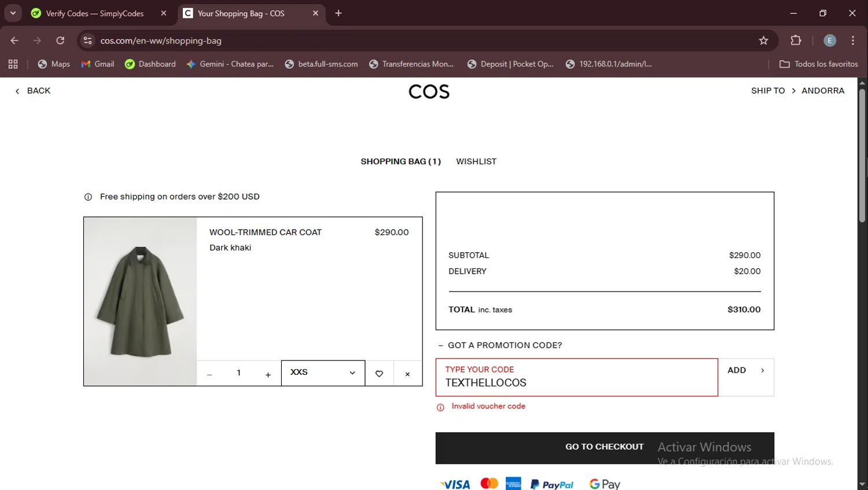Collapse Got a promotion code section
This screenshot has width=868, height=490.
tap(501, 345)
